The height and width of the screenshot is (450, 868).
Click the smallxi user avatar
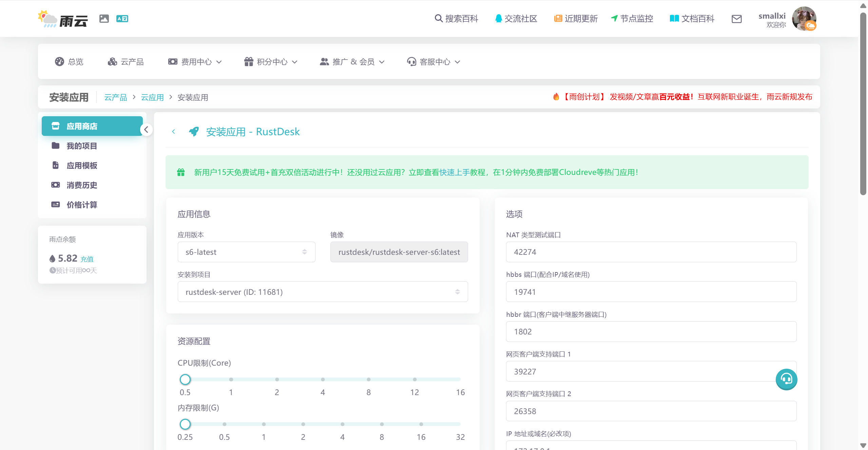pos(804,19)
